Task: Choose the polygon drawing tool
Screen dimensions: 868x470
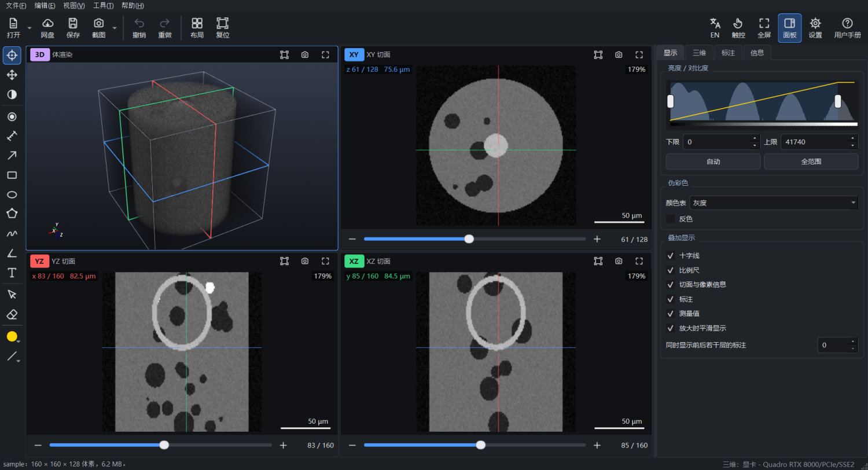Action: click(x=12, y=214)
